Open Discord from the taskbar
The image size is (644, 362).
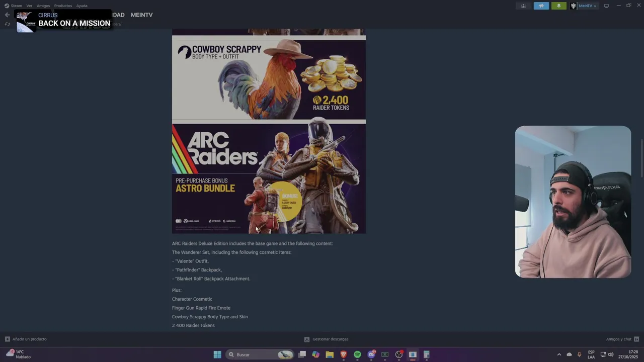371,354
